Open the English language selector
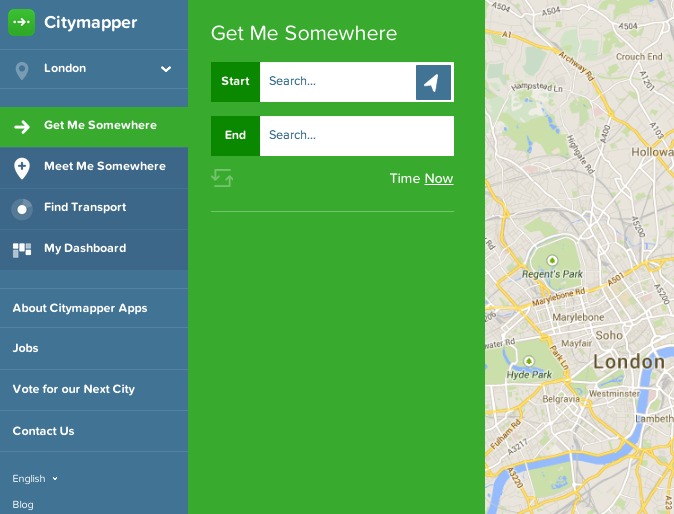The width and height of the screenshot is (674, 514). coord(35,479)
